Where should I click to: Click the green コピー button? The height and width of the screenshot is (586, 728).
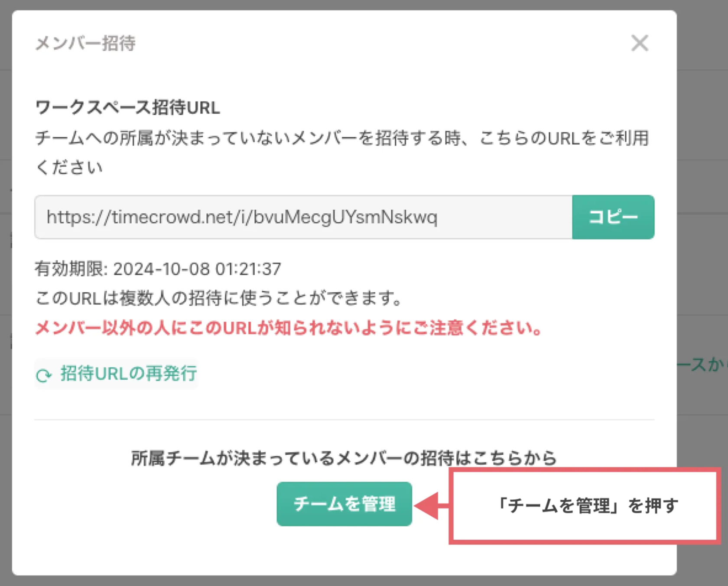[613, 217]
